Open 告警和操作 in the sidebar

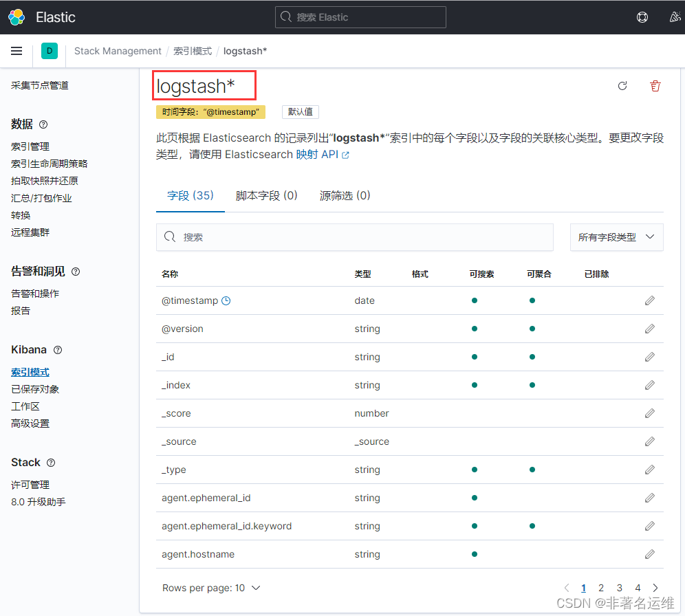point(35,294)
